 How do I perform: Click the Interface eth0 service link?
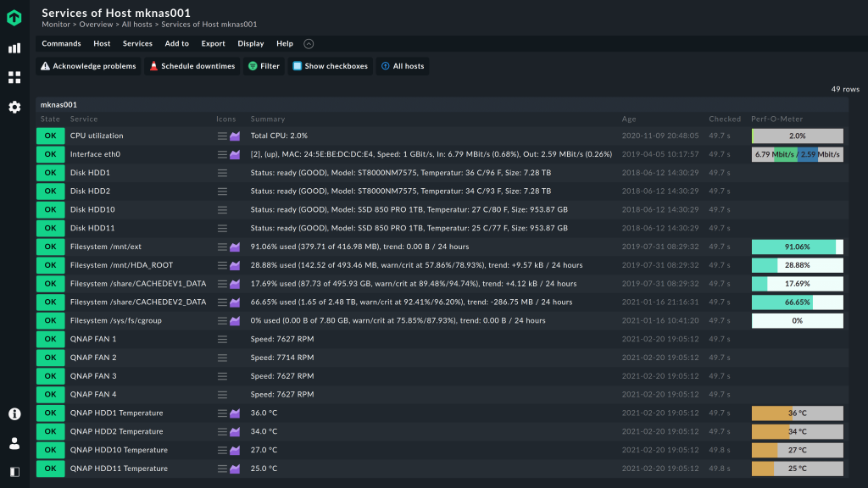pos(95,154)
